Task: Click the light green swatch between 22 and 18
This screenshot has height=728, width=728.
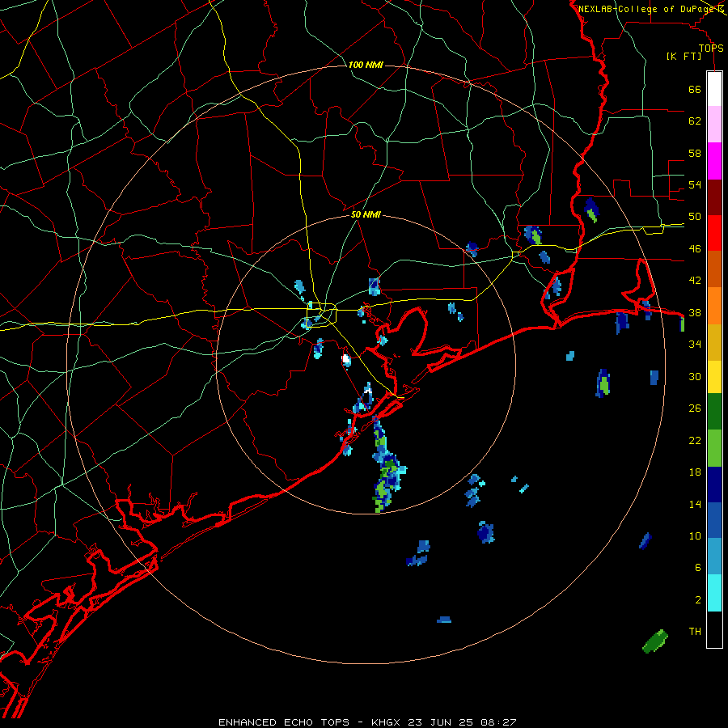Action: click(714, 448)
